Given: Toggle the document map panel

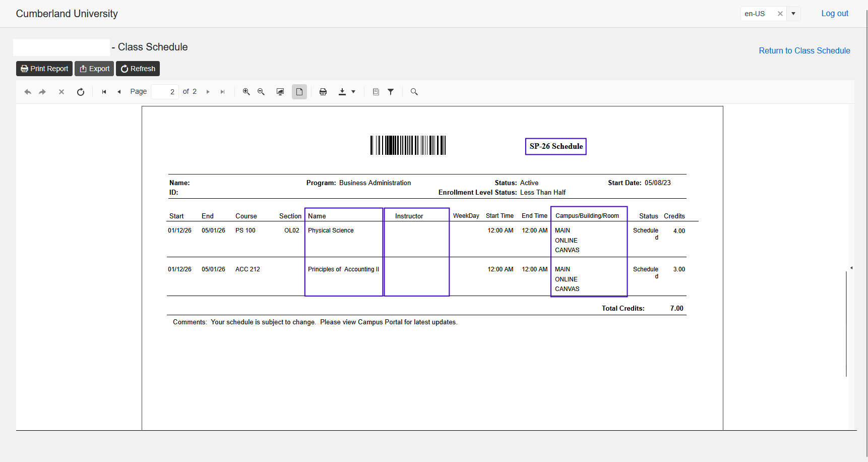Looking at the screenshot, I should [x=376, y=92].
